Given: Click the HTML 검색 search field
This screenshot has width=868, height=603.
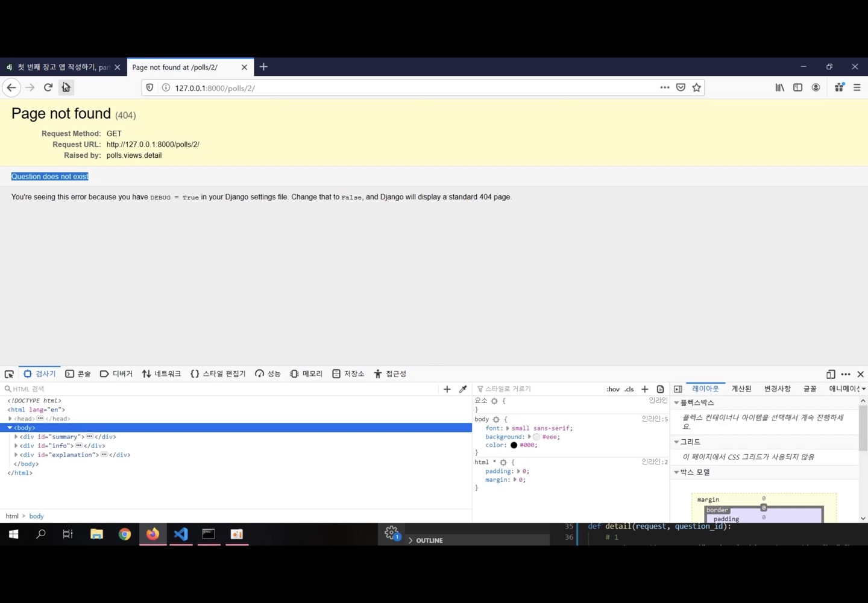Looking at the screenshot, I should [x=220, y=389].
